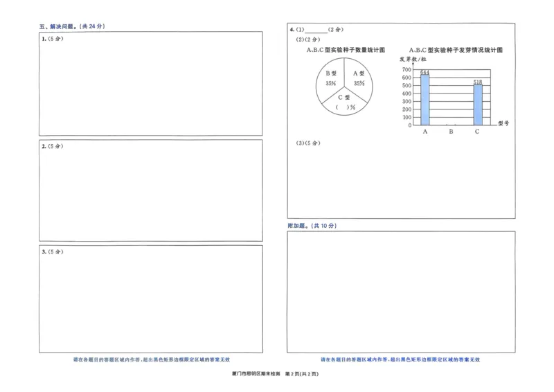Click the answer box for question 2

[151, 190]
